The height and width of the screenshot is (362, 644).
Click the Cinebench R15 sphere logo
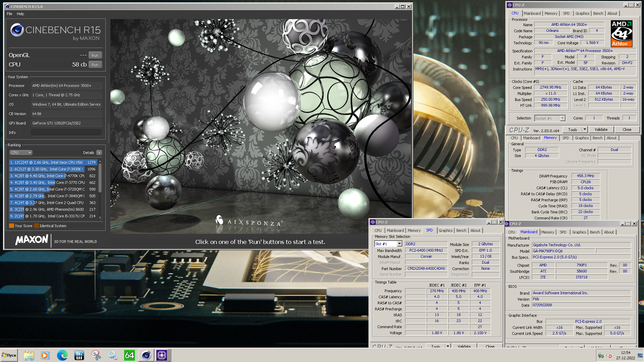click(x=17, y=30)
